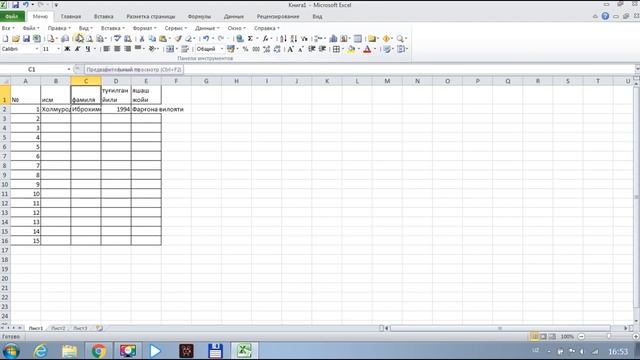Open the Общий number format dropdown
The image size is (640, 360).
click(x=222, y=49)
